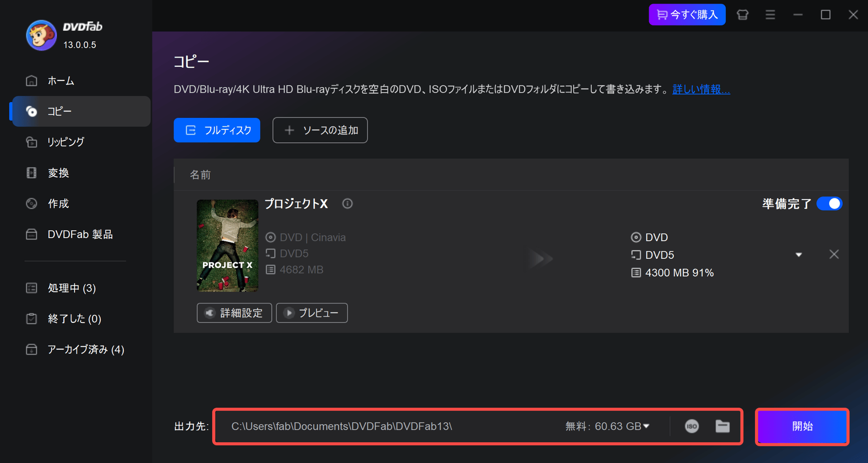
Task: Open the skin/theme shirt icon
Action: click(x=742, y=14)
